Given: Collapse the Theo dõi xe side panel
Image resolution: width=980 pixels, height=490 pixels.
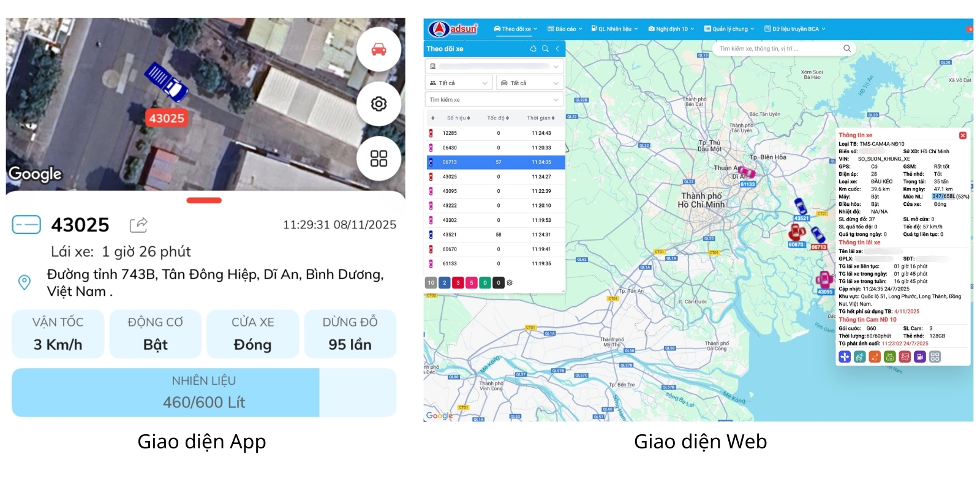Looking at the screenshot, I should 557,49.
